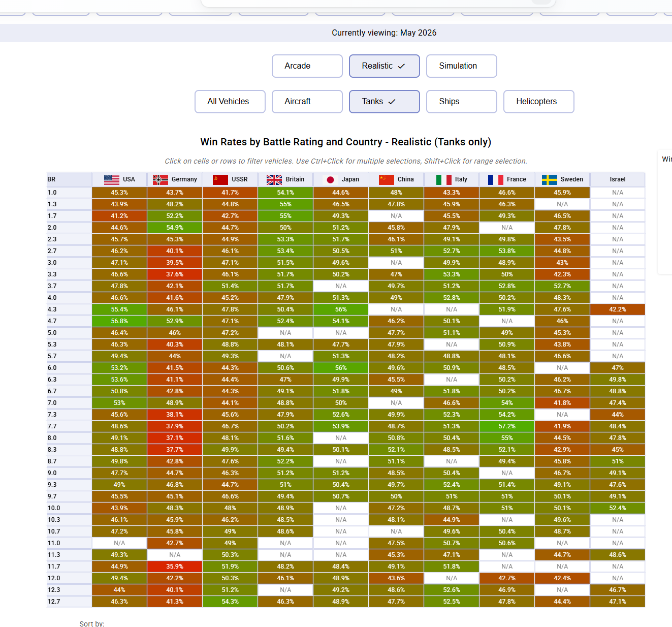Click the China flag icon header
This screenshot has width=672, height=627.
click(387, 179)
